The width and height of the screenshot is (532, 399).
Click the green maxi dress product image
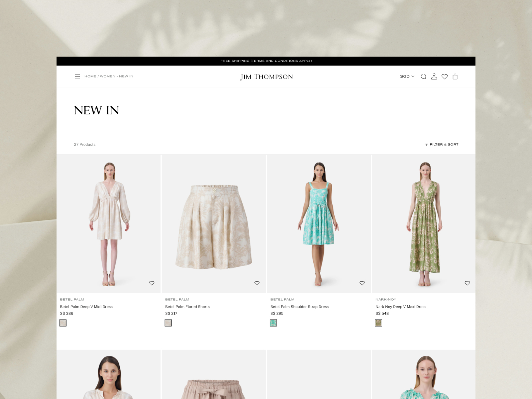pyautogui.click(x=424, y=224)
